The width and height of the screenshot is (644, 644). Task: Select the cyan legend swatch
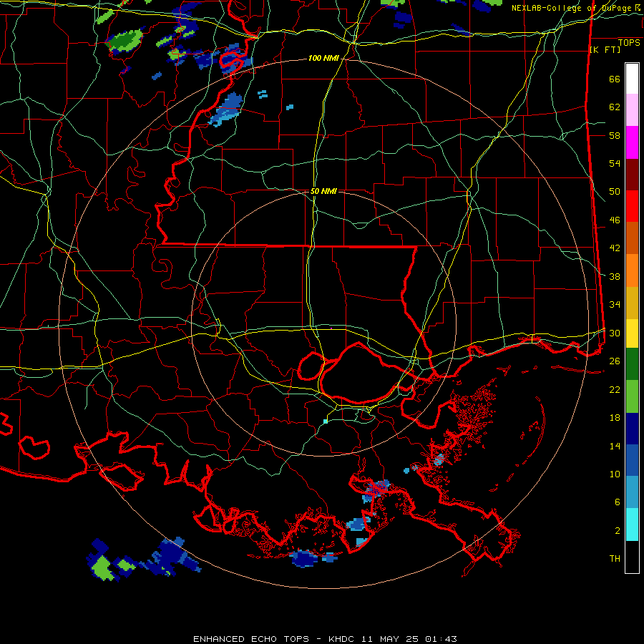(632, 525)
